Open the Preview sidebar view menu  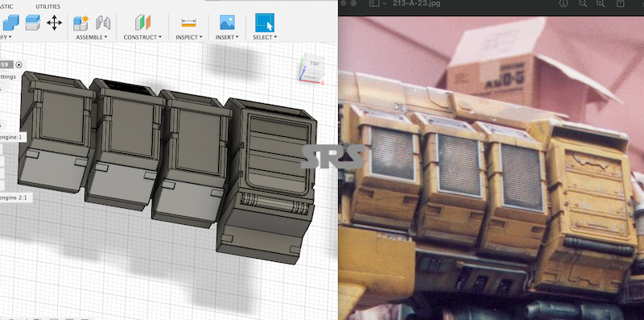[x=378, y=3]
